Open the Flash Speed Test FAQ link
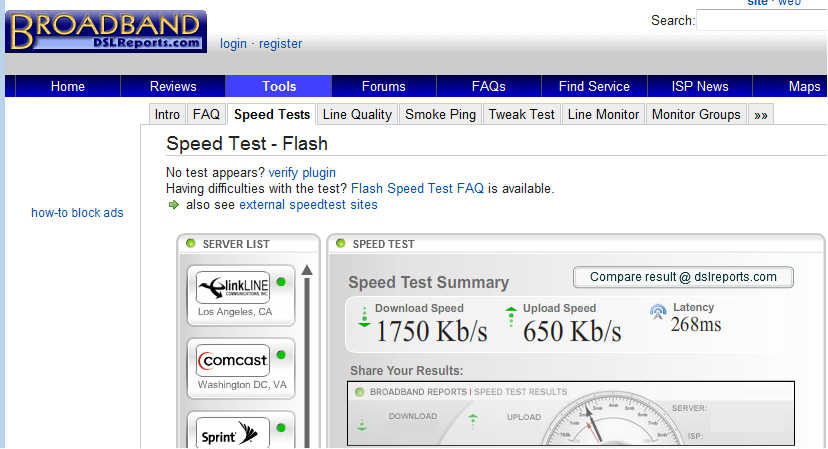The width and height of the screenshot is (828, 449). coord(417,188)
